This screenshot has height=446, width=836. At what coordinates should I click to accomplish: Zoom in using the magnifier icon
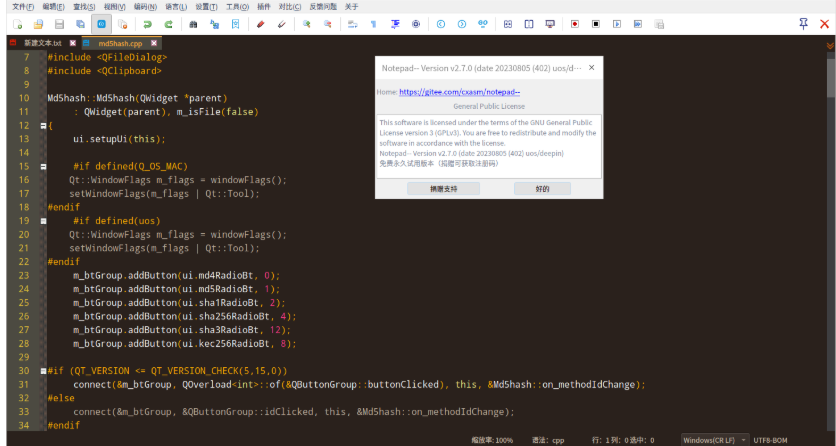[307, 24]
